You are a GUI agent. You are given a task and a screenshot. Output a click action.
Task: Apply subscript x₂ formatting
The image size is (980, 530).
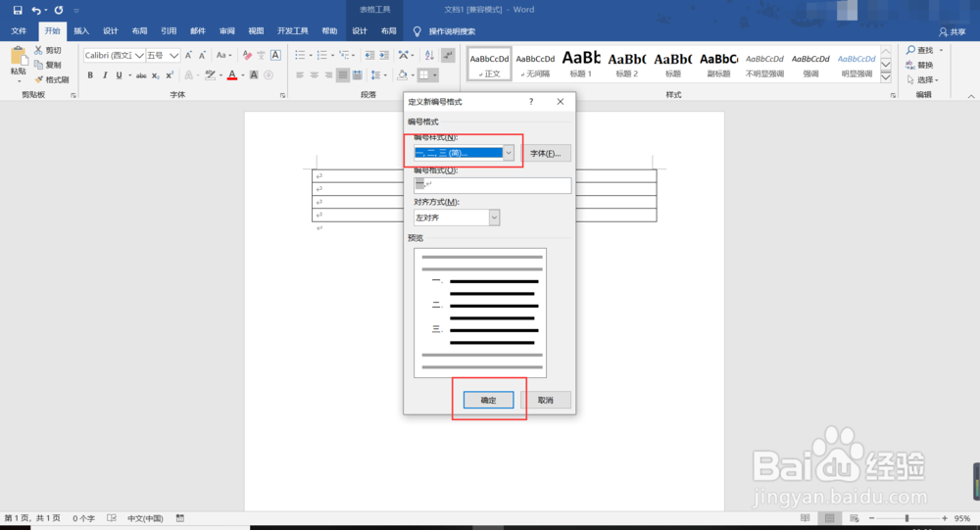click(156, 75)
